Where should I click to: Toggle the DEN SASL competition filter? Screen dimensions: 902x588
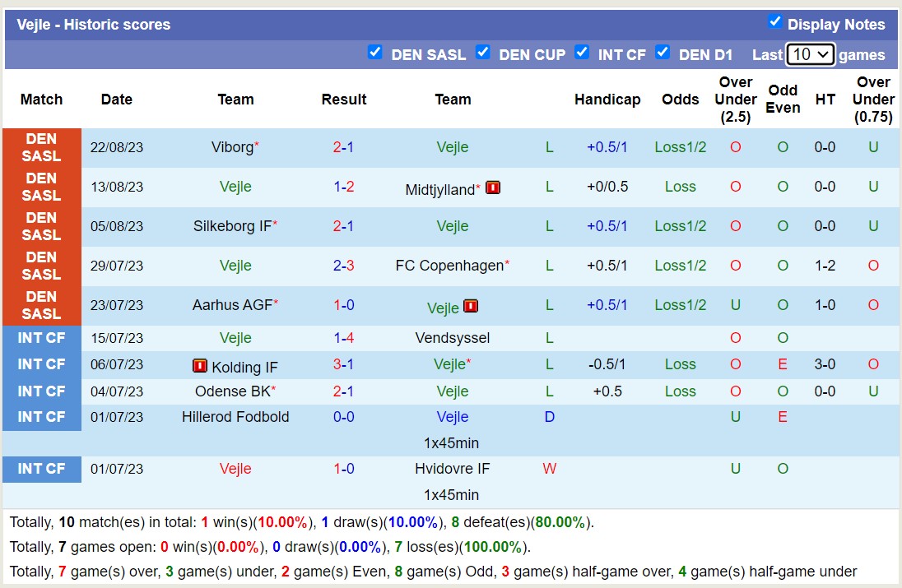click(375, 53)
